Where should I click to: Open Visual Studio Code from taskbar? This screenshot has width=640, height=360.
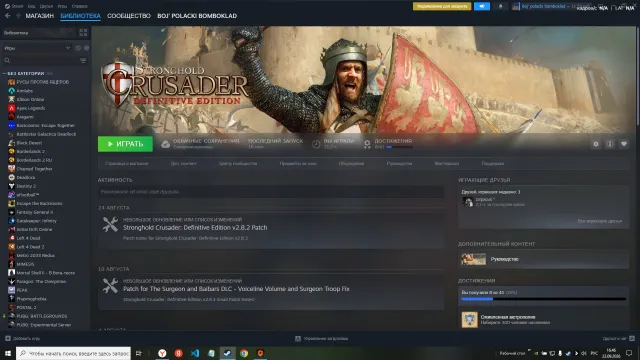(x=195, y=353)
